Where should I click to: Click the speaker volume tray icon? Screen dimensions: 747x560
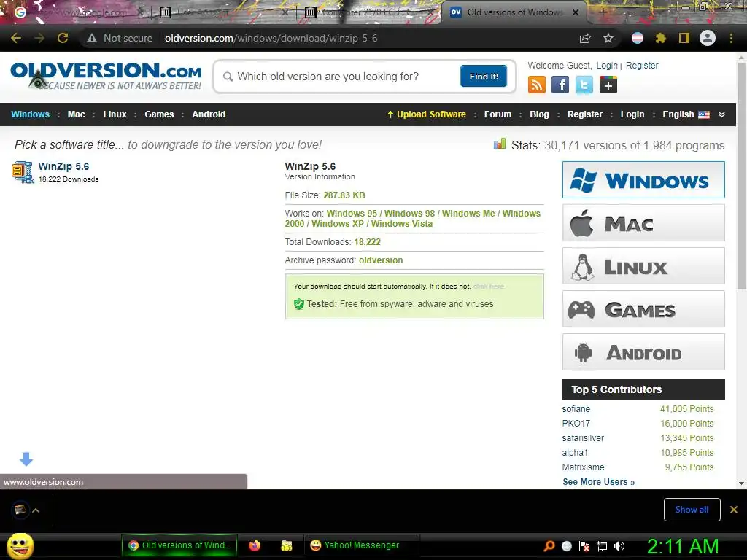tap(619, 546)
